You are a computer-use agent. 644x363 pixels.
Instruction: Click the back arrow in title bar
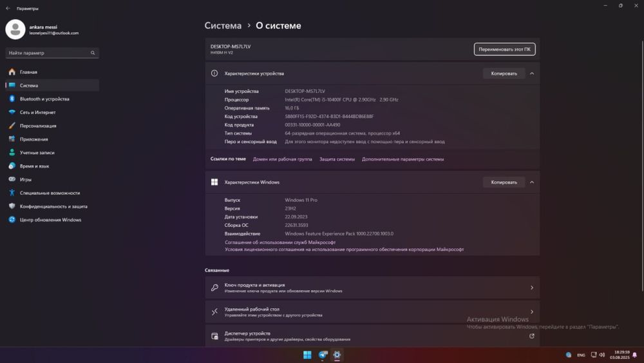[8, 8]
